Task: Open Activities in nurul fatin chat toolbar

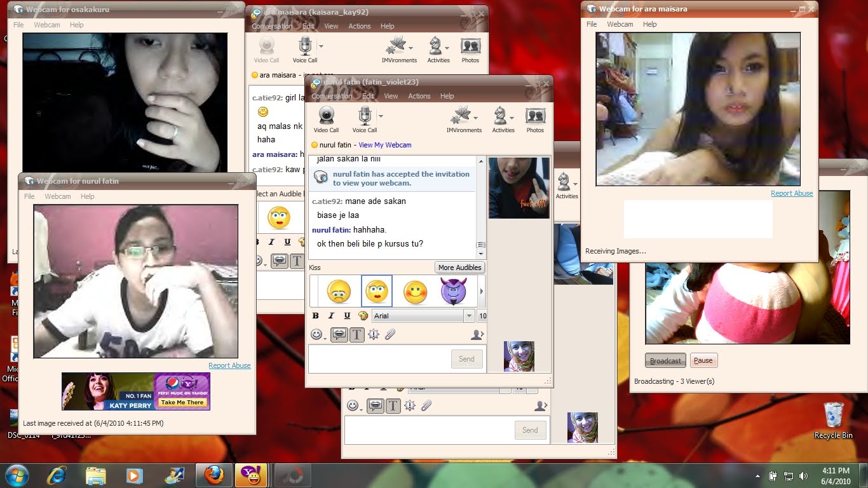Action: click(x=503, y=119)
